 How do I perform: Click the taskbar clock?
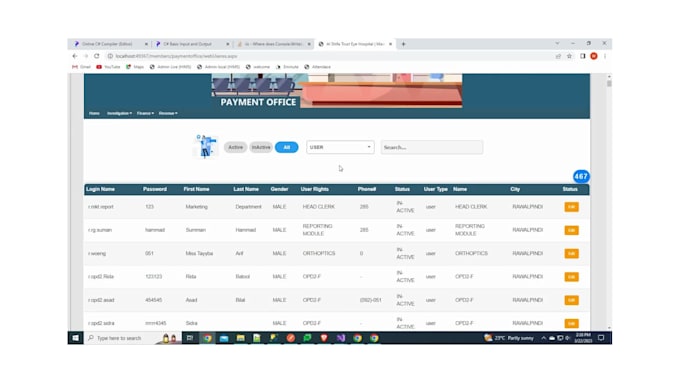pyautogui.click(x=583, y=338)
